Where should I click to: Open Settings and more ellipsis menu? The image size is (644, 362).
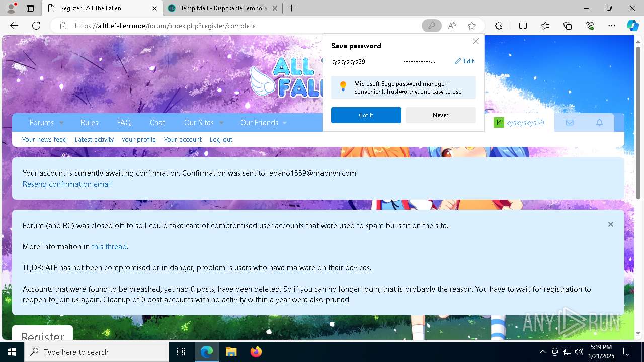click(612, 26)
